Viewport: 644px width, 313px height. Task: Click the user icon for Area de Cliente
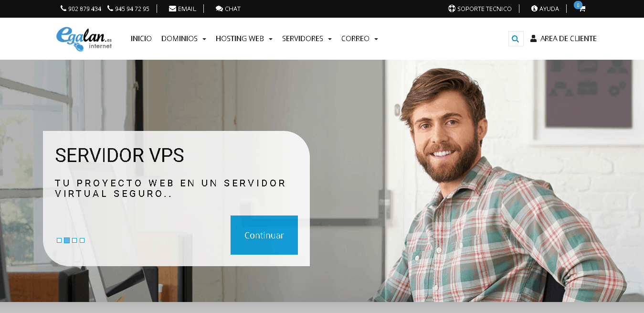[x=533, y=38]
